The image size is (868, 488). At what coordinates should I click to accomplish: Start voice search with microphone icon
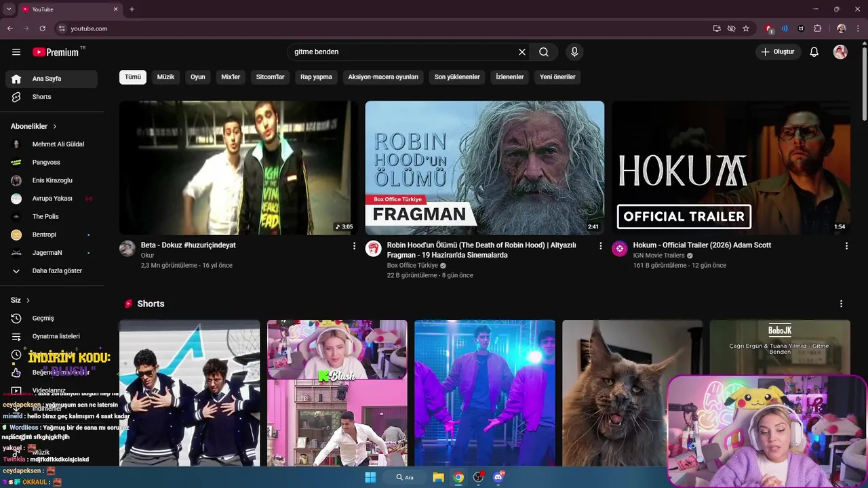pos(574,52)
